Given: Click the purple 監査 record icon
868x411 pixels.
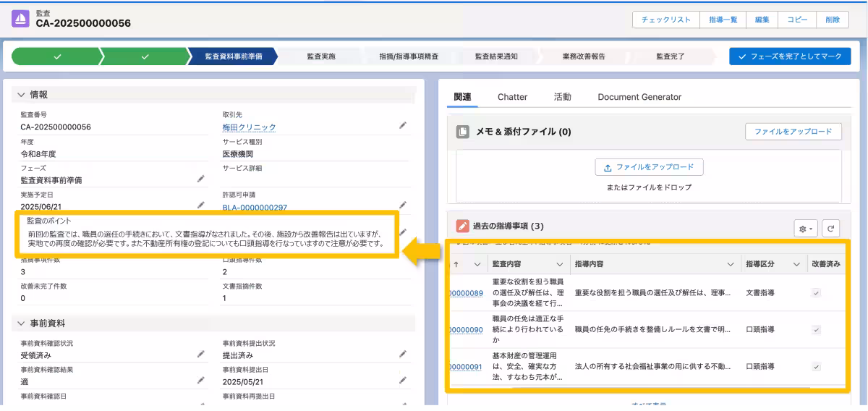Looking at the screenshot, I should pos(21,19).
